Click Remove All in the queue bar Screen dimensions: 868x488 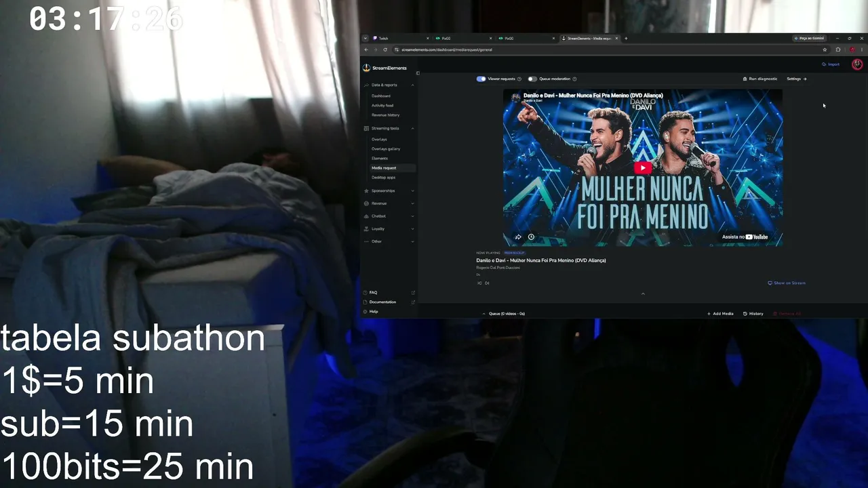point(787,314)
